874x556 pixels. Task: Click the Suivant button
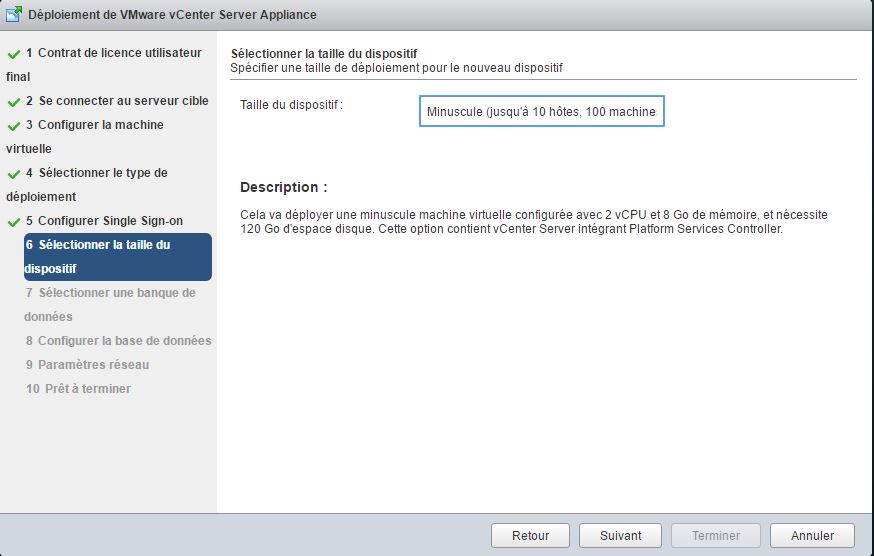[x=620, y=535]
